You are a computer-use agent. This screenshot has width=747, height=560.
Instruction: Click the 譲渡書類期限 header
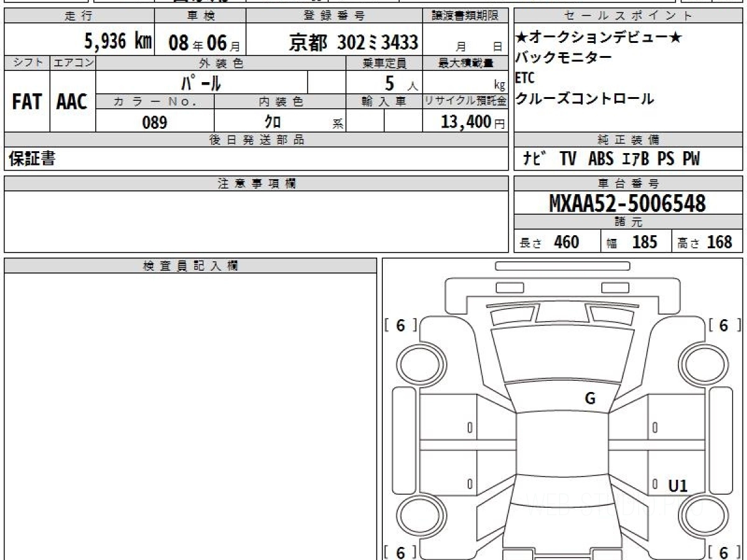tap(465, 16)
